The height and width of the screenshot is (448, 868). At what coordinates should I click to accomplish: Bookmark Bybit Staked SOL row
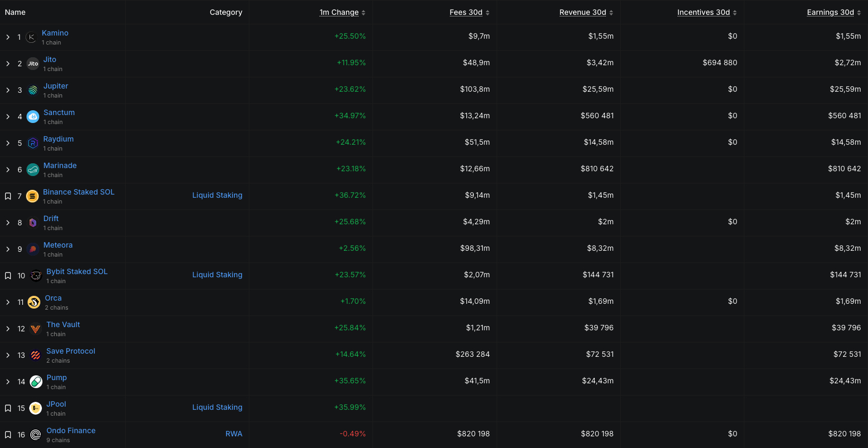[8, 276]
